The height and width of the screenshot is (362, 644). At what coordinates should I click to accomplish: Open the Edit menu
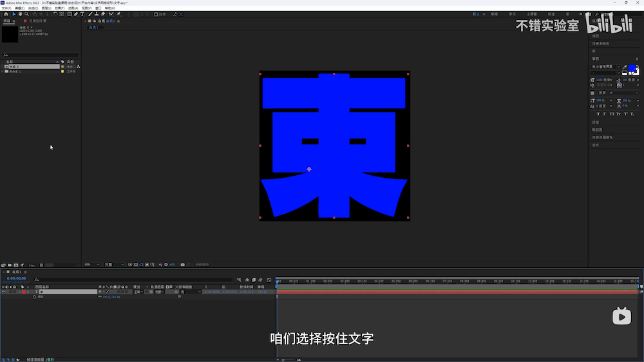(19, 8)
